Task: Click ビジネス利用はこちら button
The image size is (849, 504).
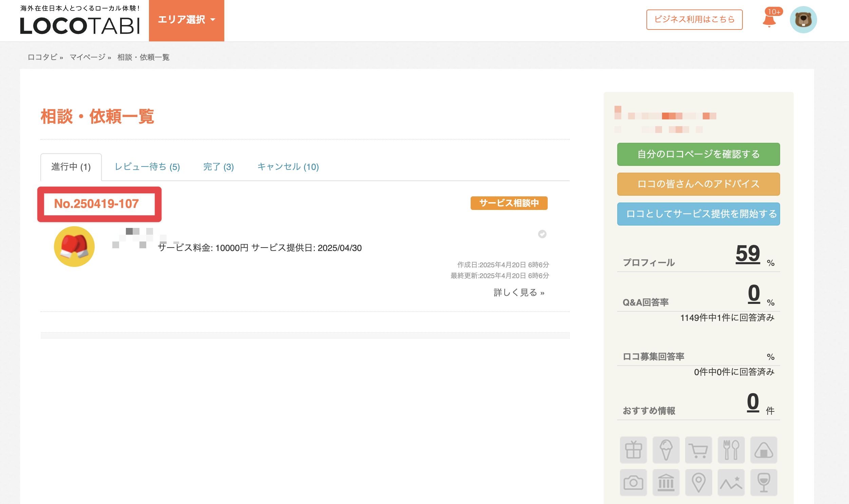Action: point(694,19)
